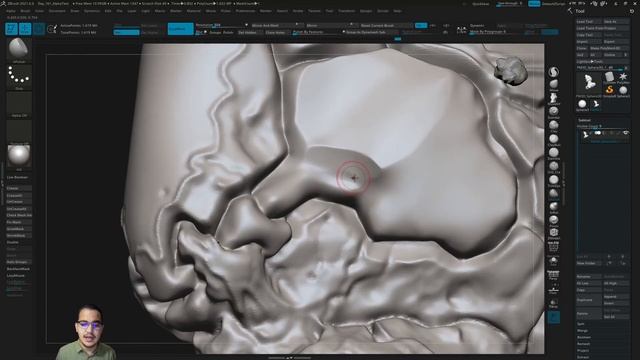The height and width of the screenshot is (360, 640).
Task: Adjust the DynaMesh Resolution slider
Action: [x=220, y=25]
